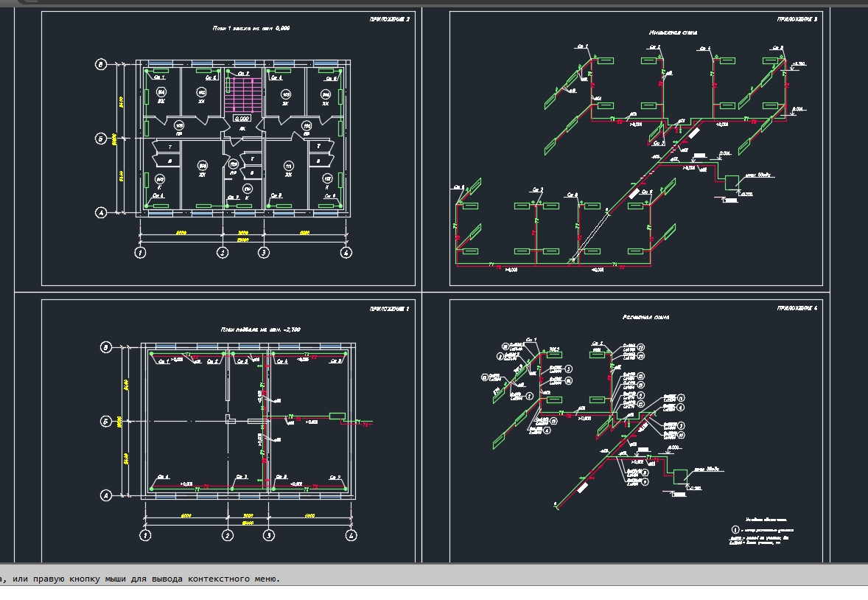
Task: Click the boxed "0,000" elevation mark below the staircase
Action: pyautogui.click(x=242, y=118)
